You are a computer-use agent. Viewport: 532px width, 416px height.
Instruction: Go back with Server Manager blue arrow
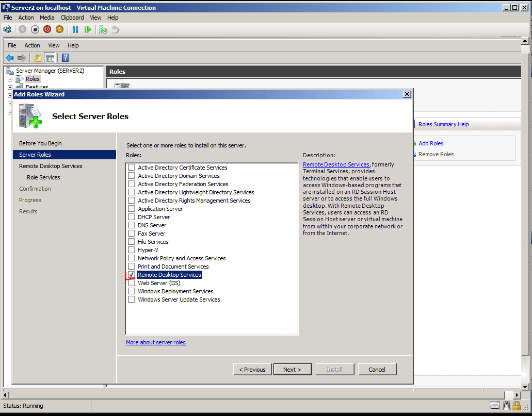pyautogui.click(x=10, y=58)
